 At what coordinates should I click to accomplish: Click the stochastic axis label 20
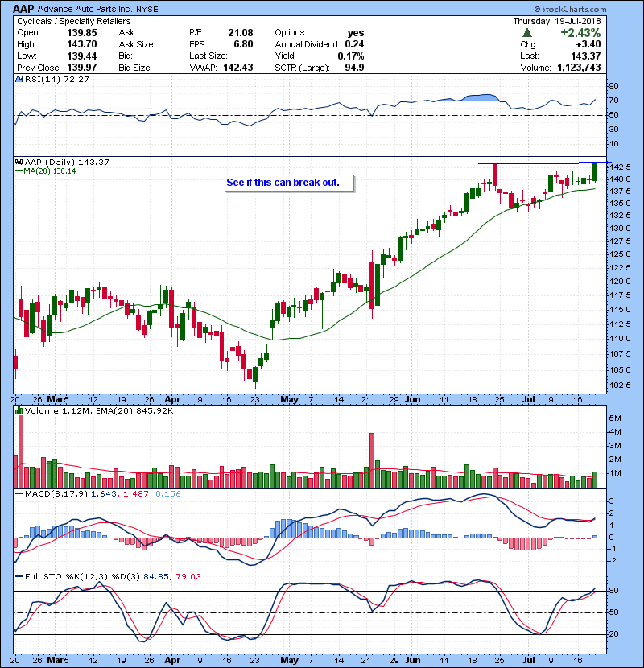tap(613, 634)
